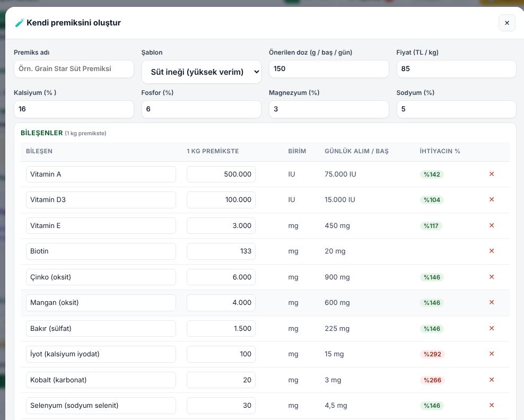The height and width of the screenshot is (420, 524).
Task: Edit the Önerilen doz field
Action: (329, 69)
